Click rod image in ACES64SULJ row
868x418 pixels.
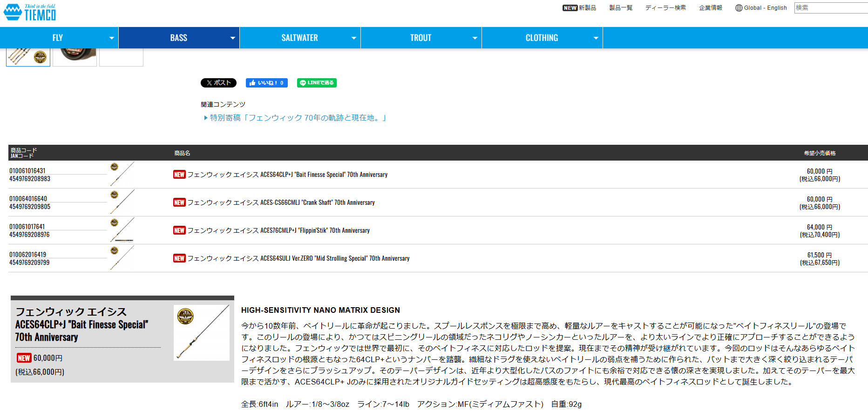point(122,258)
